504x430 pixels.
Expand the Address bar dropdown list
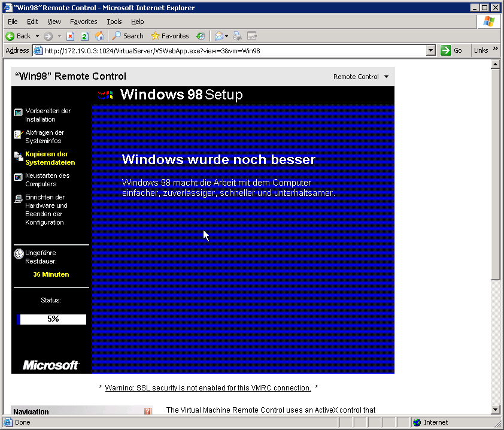pyautogui.click(x=431, y=51)
